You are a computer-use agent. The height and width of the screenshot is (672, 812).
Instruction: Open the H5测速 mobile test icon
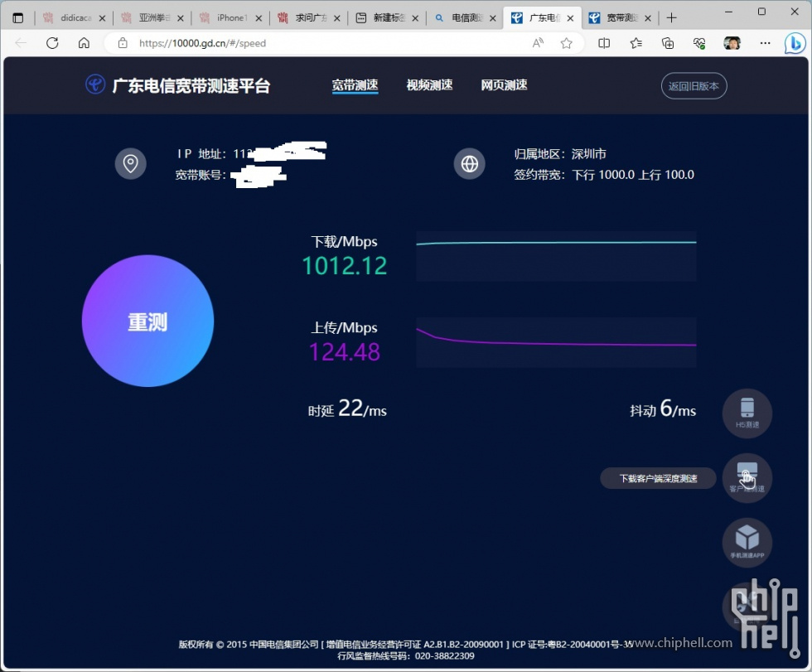coord(747,413)
